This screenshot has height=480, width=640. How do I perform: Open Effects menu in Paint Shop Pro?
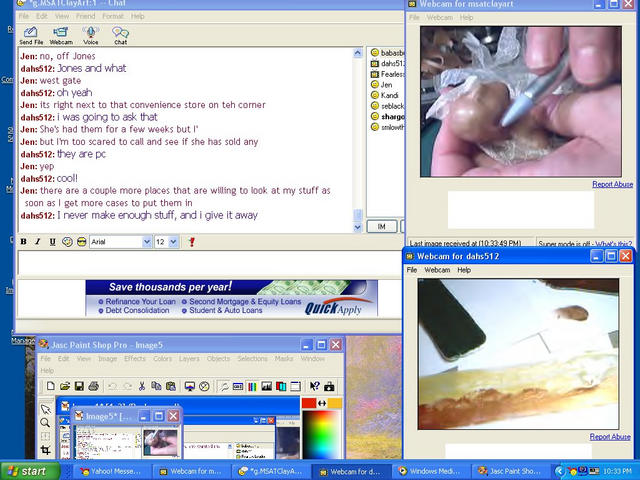(135, 358)
